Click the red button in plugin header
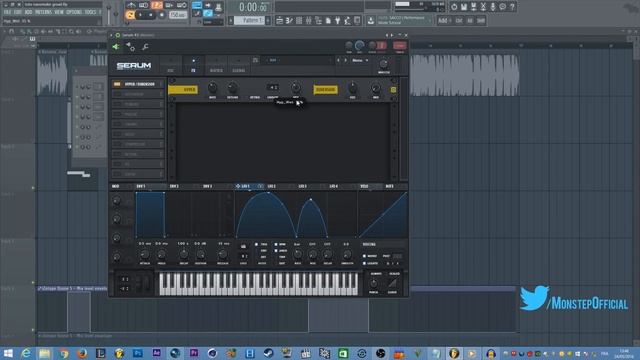 400,45
